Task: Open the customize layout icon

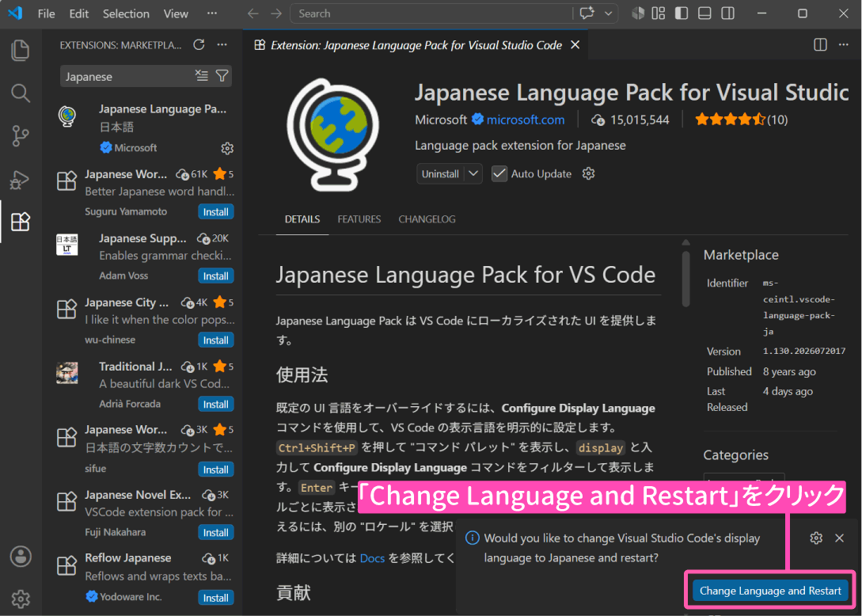Action: pyautogui.click(x=658, y=13)
